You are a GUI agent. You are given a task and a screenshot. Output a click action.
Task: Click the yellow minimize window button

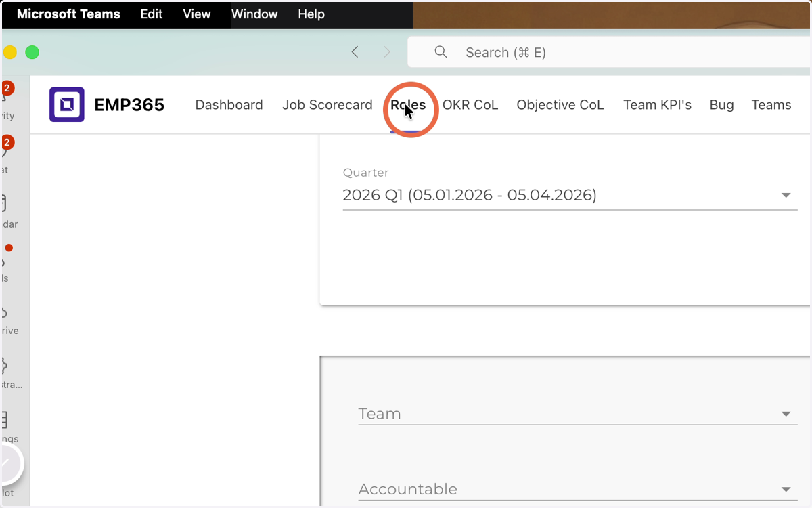(9, 52)
